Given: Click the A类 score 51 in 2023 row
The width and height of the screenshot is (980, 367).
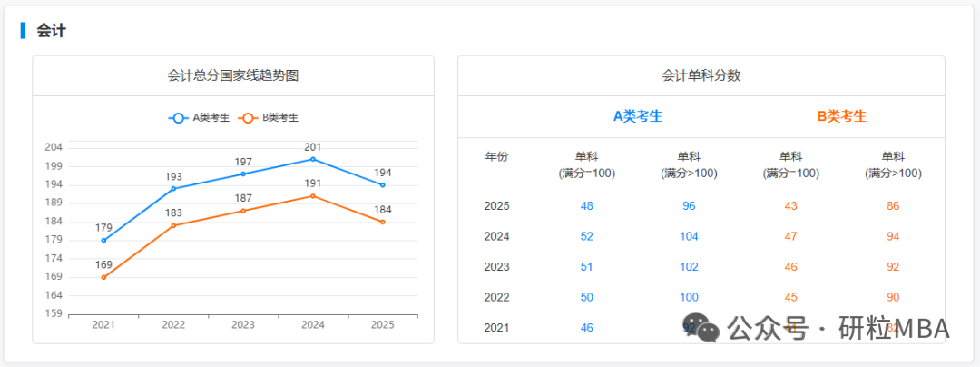Looking at the screenshot, I should 586,267.
